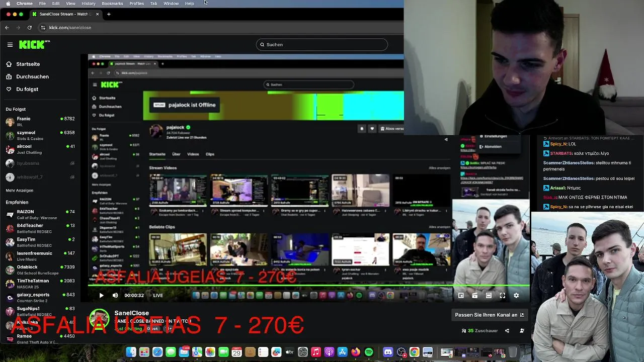
Task: Click the user icon beside share
Action: 522,331
